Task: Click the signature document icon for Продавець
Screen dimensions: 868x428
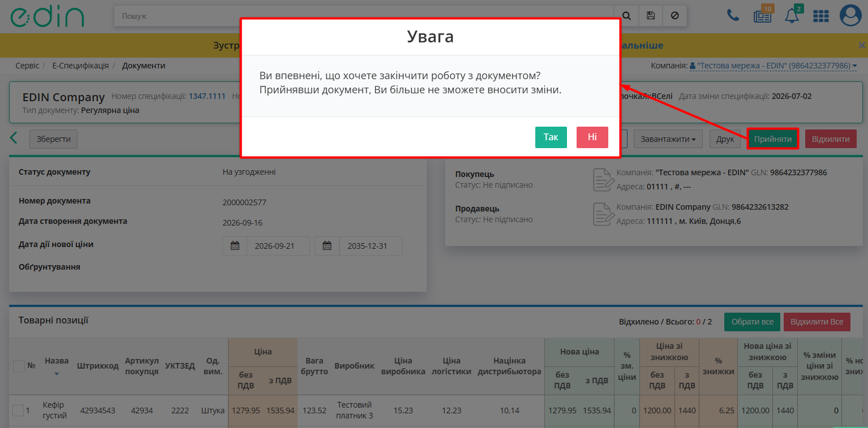Action: (x=603, y=214)
